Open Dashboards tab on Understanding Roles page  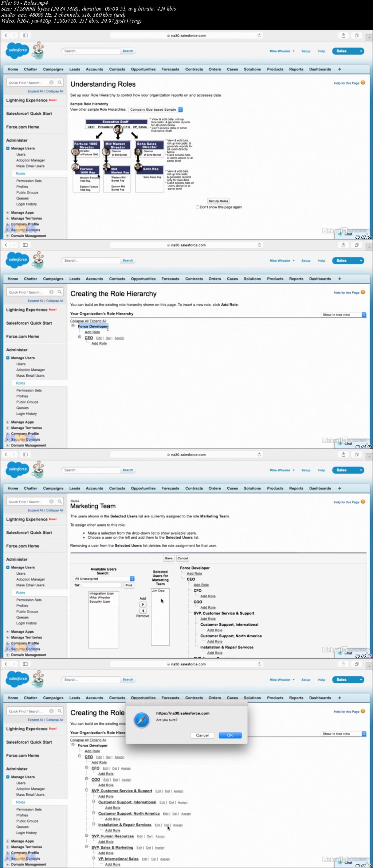pyautogui.click(x=320, y=69)
